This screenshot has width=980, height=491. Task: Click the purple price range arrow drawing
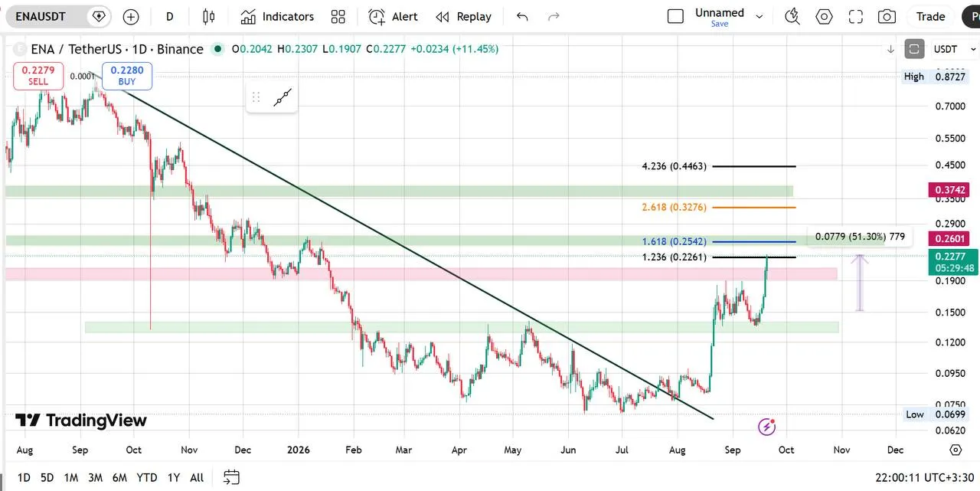(x=860, y=283)
